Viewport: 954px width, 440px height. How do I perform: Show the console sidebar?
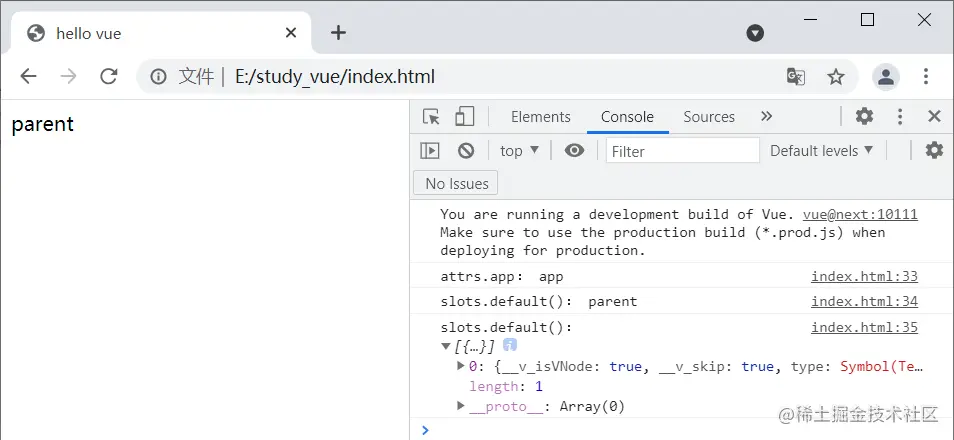tap(430, 150)
